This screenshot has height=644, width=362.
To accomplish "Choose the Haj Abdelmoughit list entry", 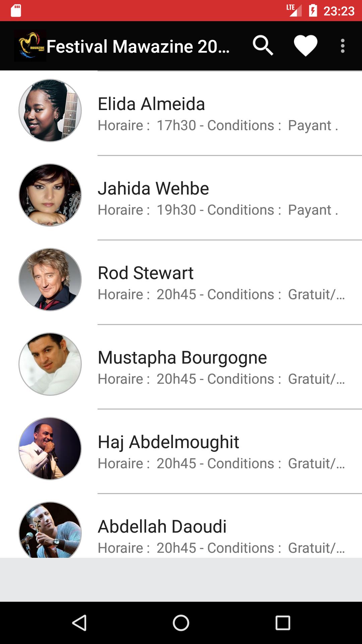I will [218, 451].
